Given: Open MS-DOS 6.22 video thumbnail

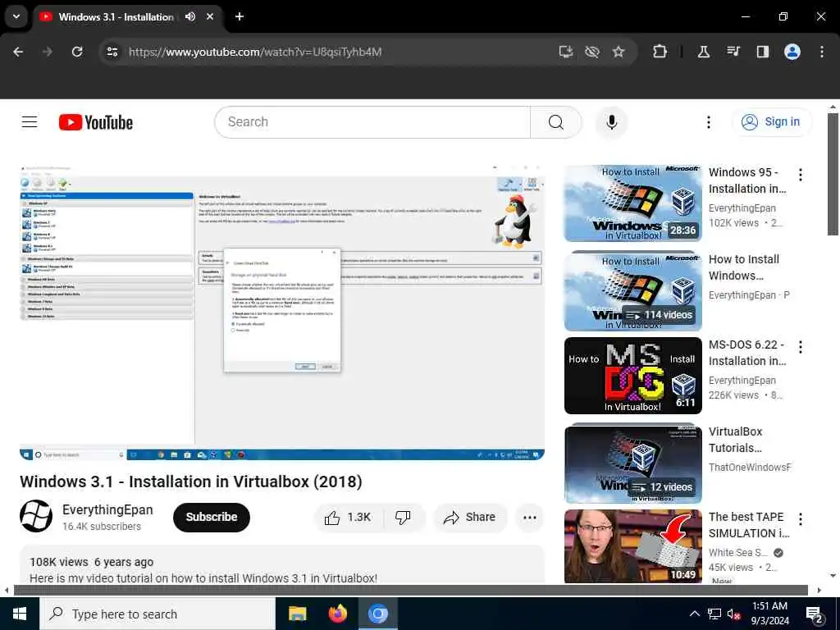Looking at the screenshot, I should coord(632,376).
